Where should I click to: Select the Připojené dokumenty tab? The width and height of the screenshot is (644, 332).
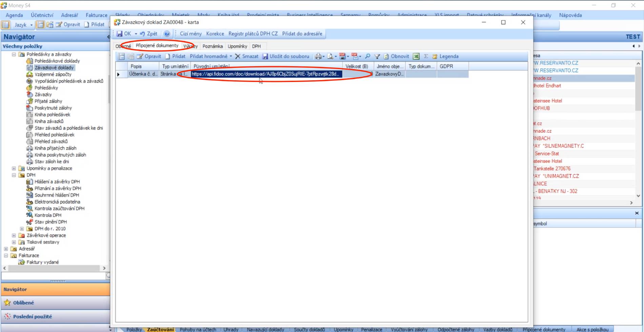point(157,45)
